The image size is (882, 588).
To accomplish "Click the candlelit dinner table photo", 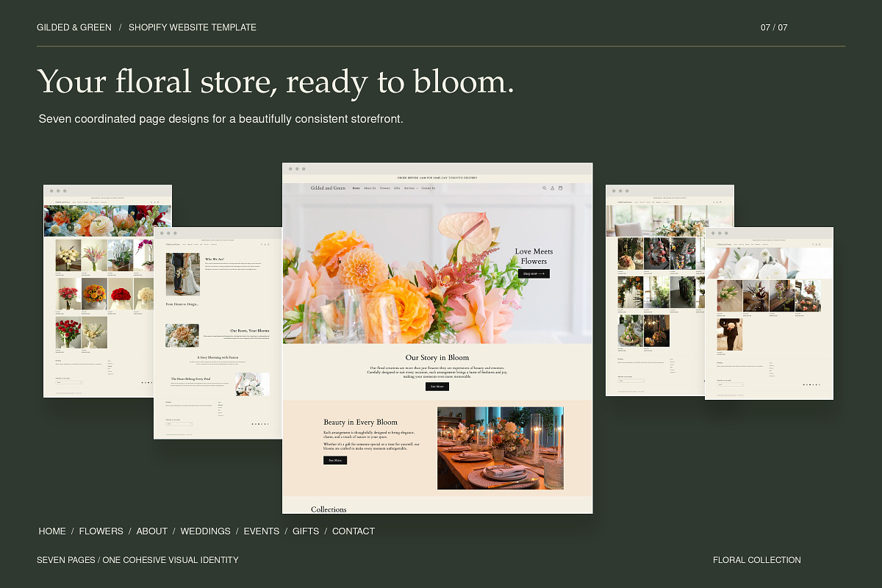I will tap(501, 448).
